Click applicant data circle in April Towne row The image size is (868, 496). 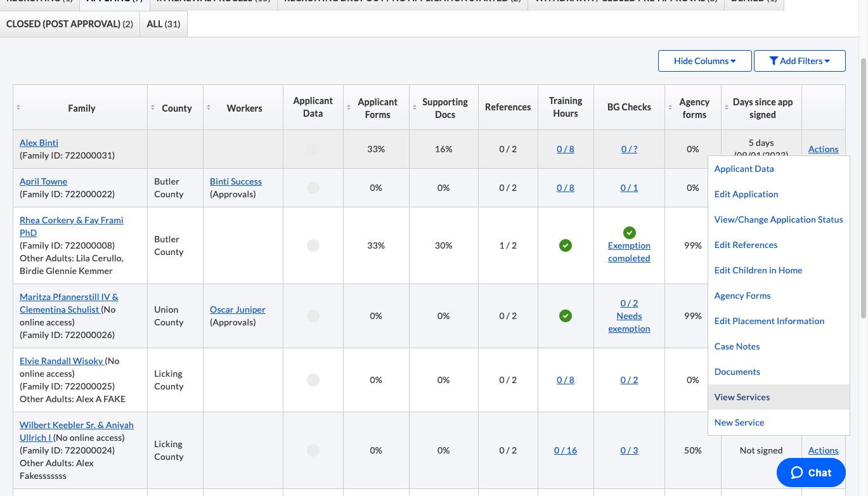pyautogui.click(x=313, y=188)
